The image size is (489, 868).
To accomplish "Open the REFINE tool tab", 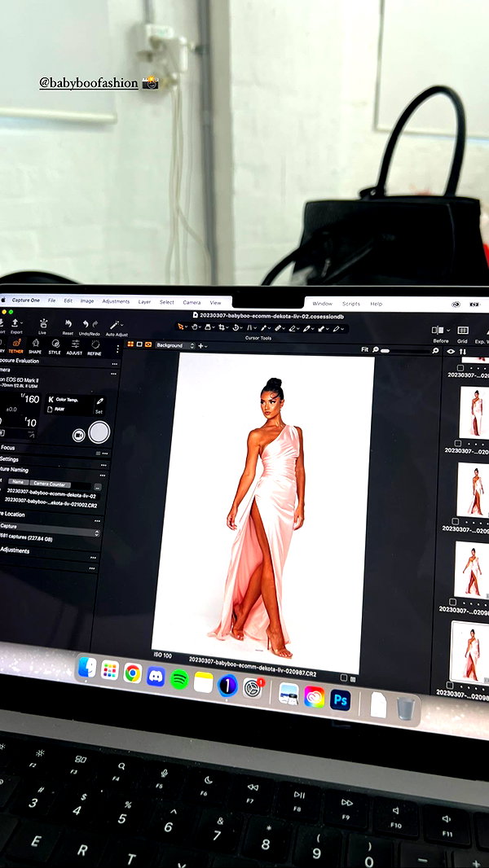I will coord(95,347).
